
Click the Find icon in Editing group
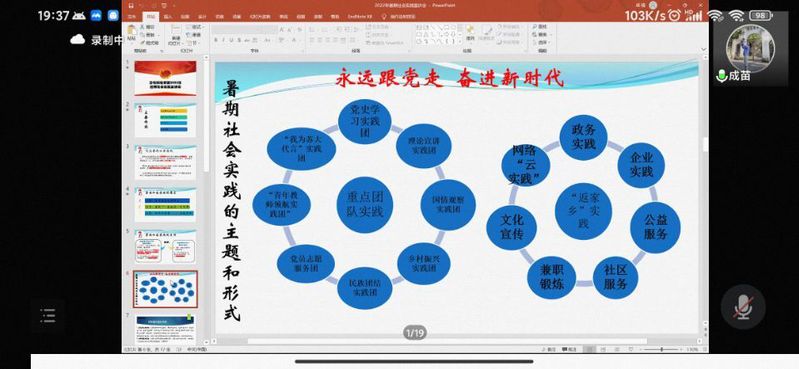[x=541, y=26]
